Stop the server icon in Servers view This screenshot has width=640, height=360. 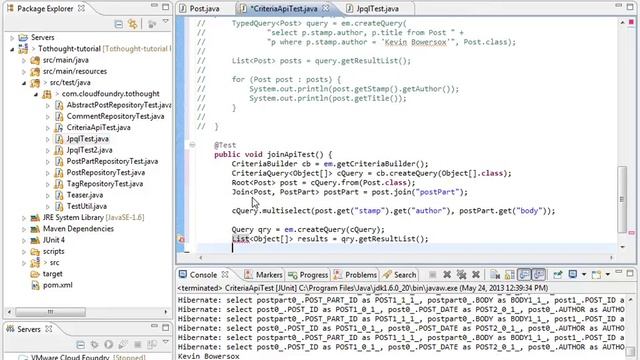(138, 345)
